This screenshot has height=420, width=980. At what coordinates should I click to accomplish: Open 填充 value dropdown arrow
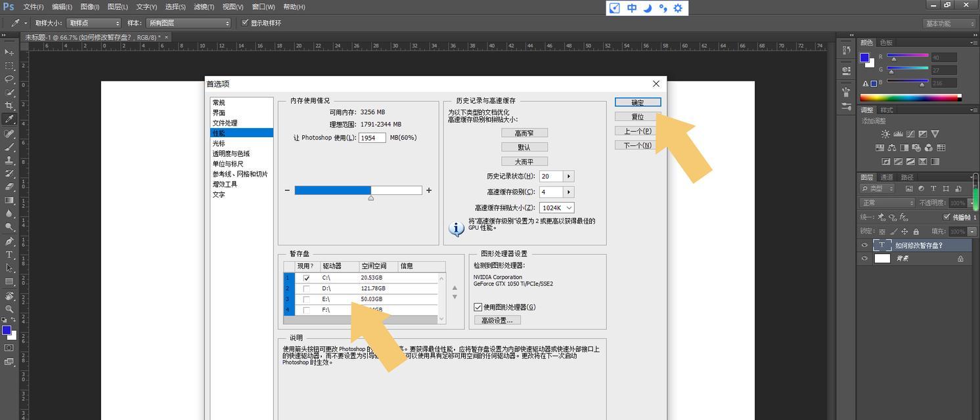(972, 232)
